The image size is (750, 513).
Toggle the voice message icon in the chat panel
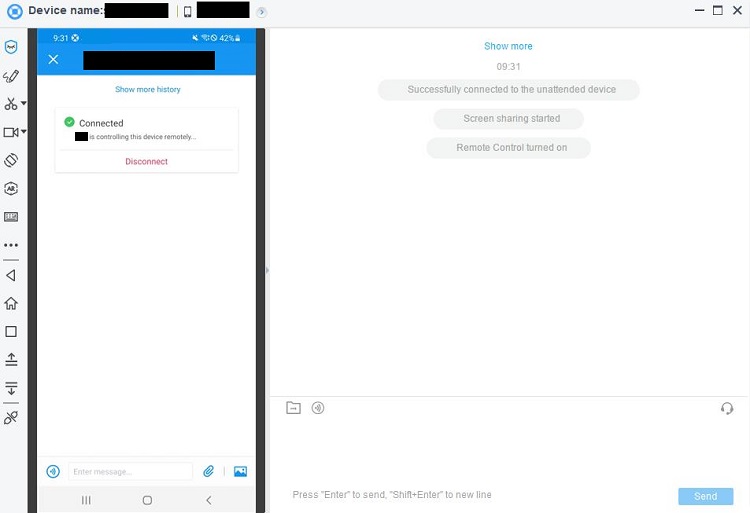pos(318,408)
